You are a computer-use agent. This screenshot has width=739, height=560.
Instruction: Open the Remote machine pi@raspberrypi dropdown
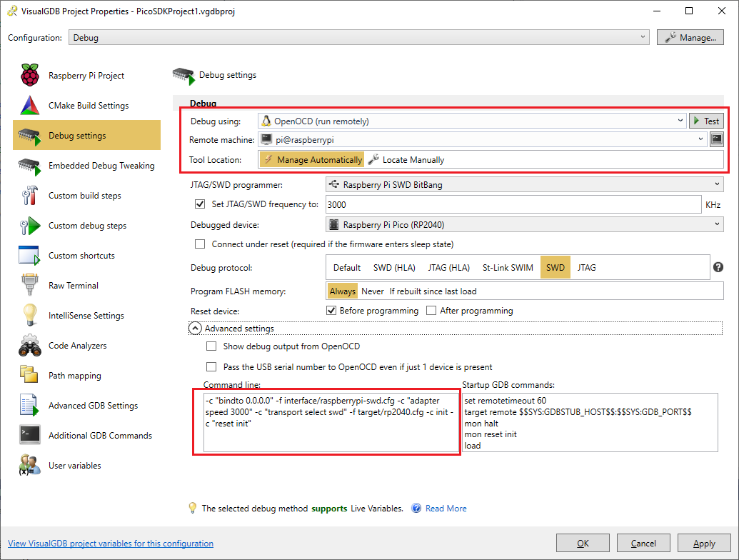[483, 139]
